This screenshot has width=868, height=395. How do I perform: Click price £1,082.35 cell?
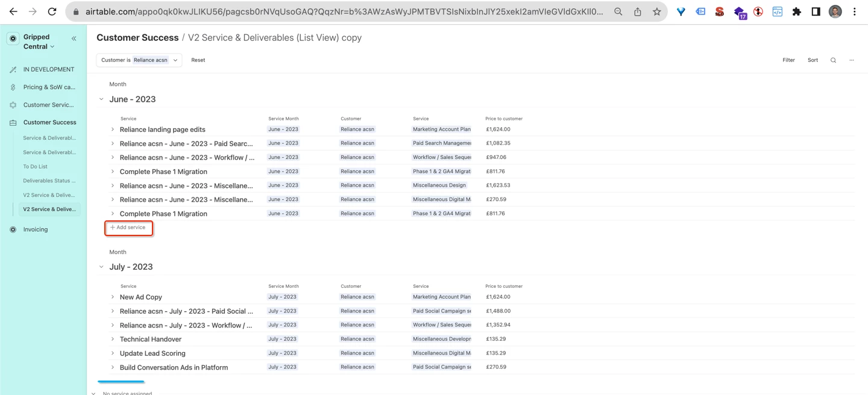[x=498, y=143]
